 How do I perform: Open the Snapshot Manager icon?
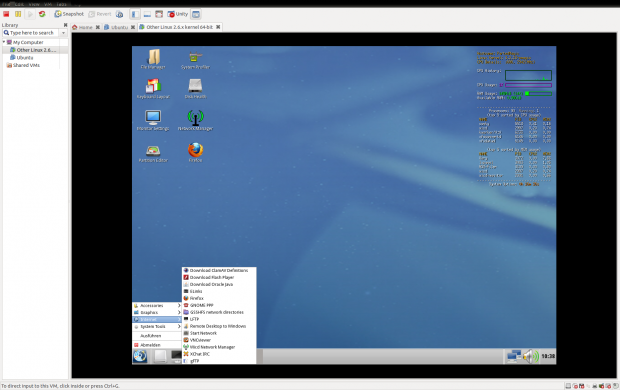tap(119, 14)
